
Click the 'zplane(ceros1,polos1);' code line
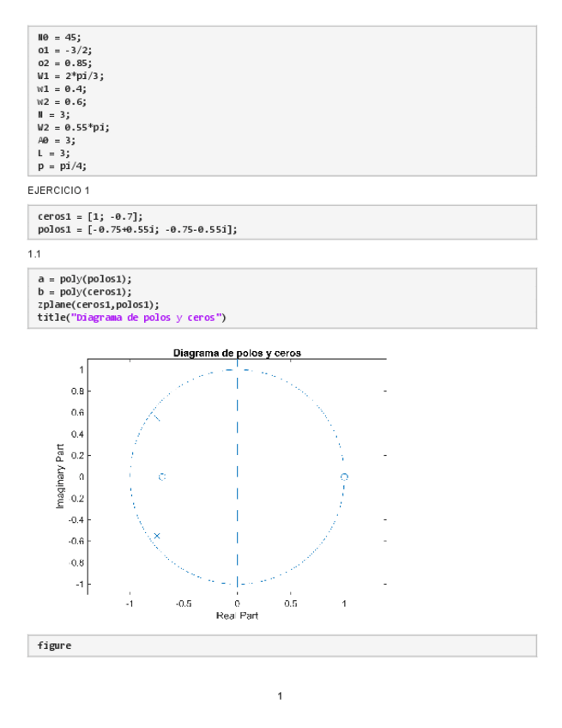(x=99, y=305)
